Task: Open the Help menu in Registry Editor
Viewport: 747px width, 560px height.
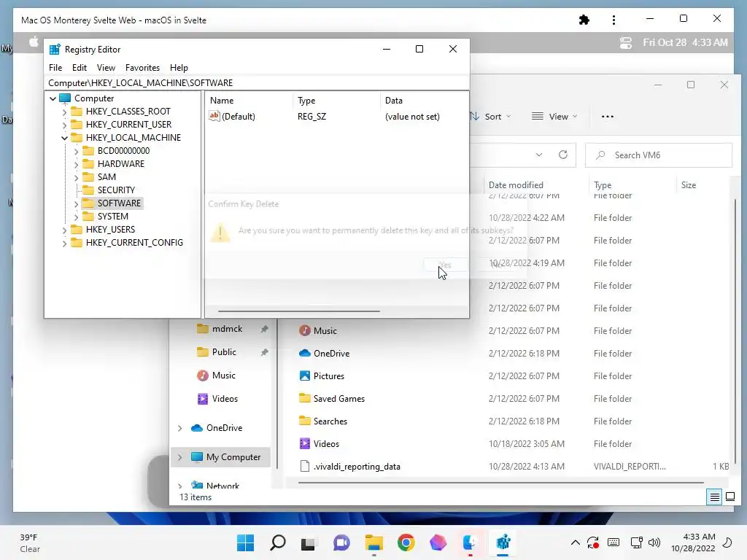Action: pos(179,68)
